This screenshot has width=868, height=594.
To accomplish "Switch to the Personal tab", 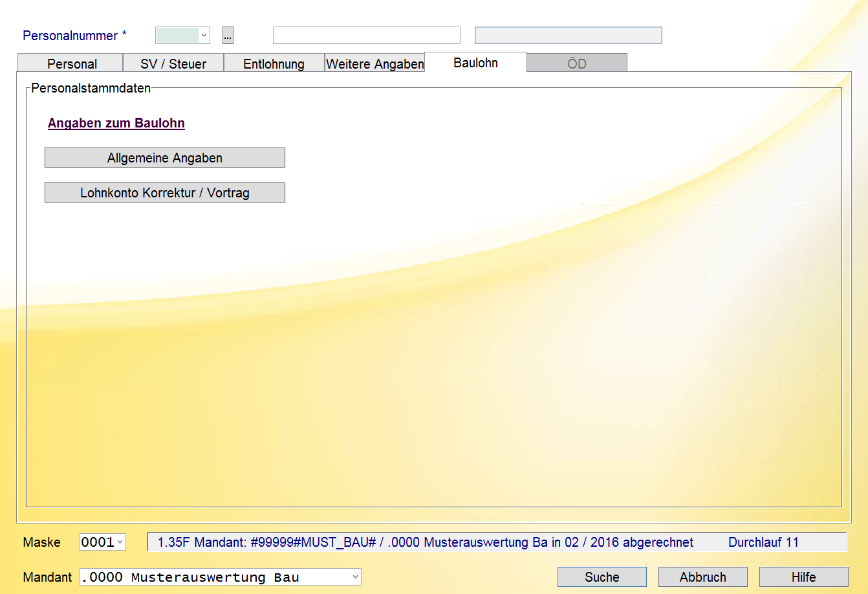I will coord(72,63).
